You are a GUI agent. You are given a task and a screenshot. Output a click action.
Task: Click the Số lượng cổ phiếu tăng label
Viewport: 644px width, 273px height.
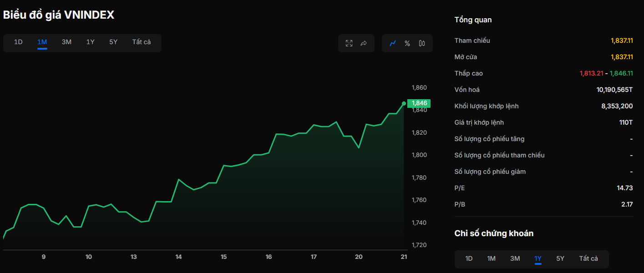[x=489, y=139]
